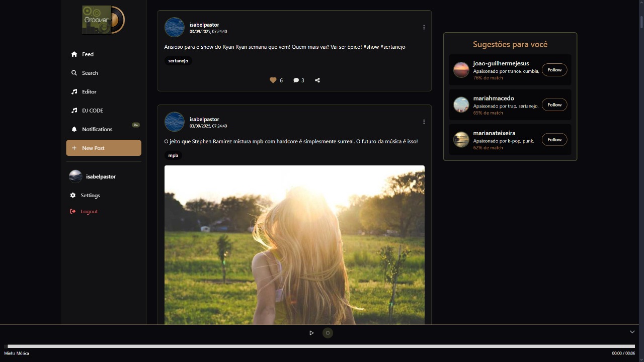
Task: Collapse the player bar with the chevron
Action: click(x=632, y=332)
